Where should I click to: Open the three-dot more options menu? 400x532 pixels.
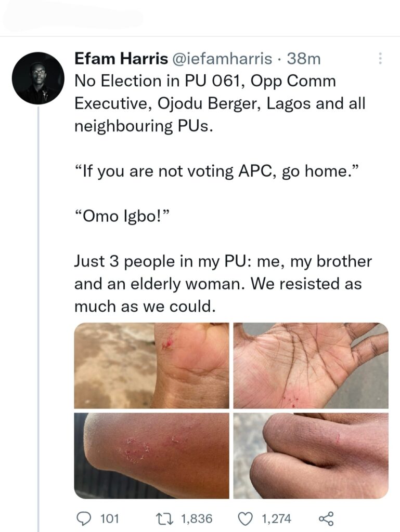pos(380,59)
